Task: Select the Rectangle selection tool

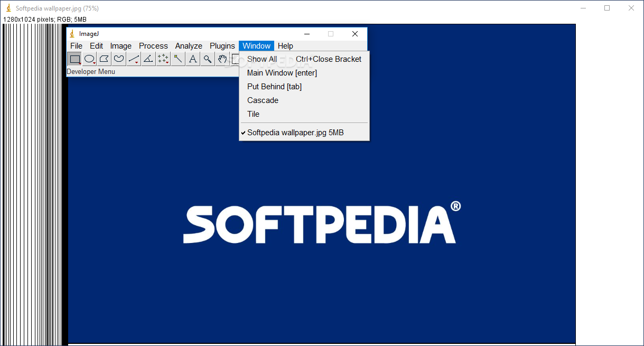Action: tap(75, 59)
